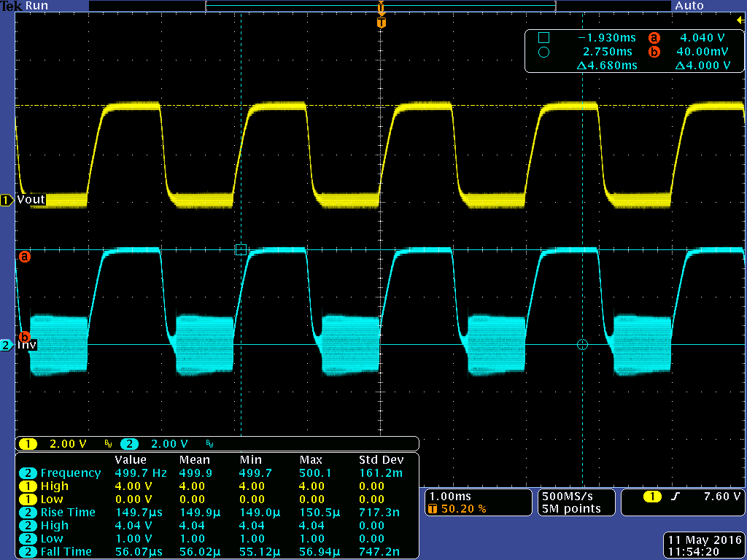The image size is (747, 560).
Task: Click the Std Dev column header
Action: 381,461
